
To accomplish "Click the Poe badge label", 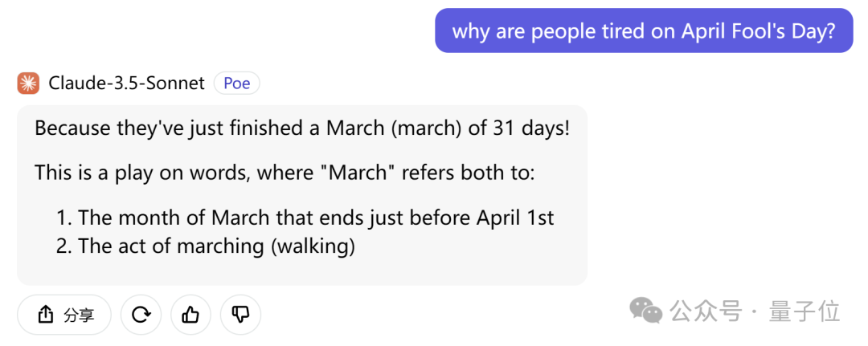I will (237, 83).
